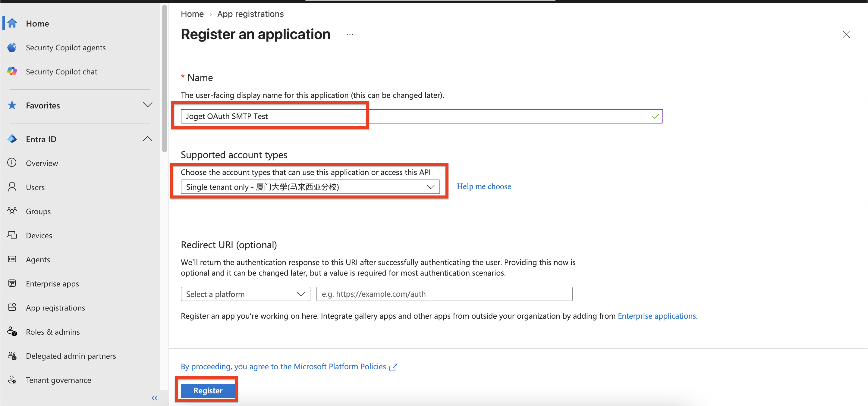Collapse sidebar with double-chevron icon
This screenshot has height=406, width=868.
point(154,398)
